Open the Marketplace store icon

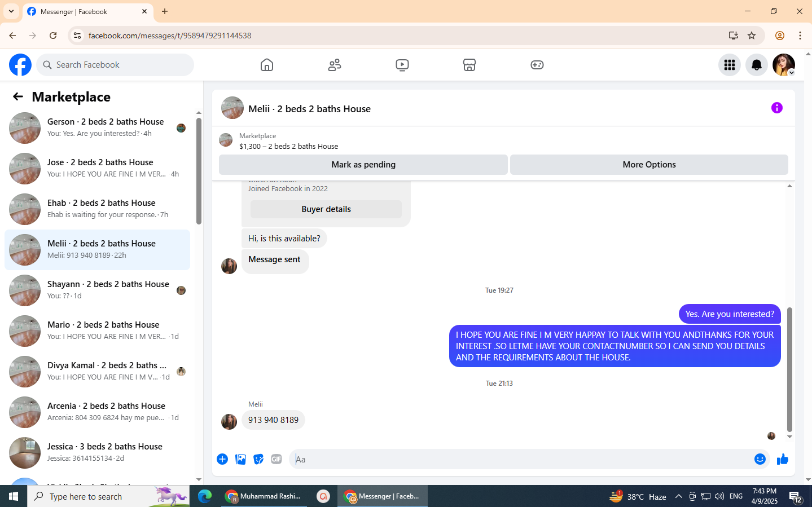point(469,65)
